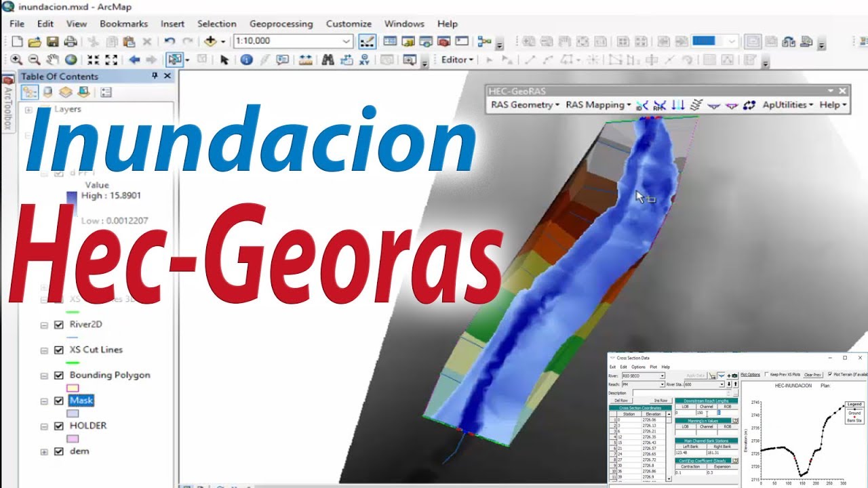Open the River RIO SECO combo box
868x488 pixels.
[644, 375]
